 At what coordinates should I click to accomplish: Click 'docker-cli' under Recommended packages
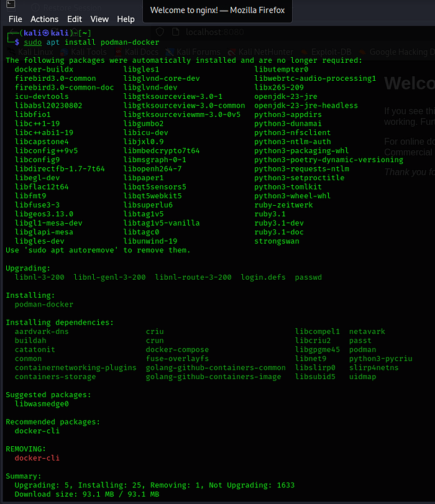[37, 431]
